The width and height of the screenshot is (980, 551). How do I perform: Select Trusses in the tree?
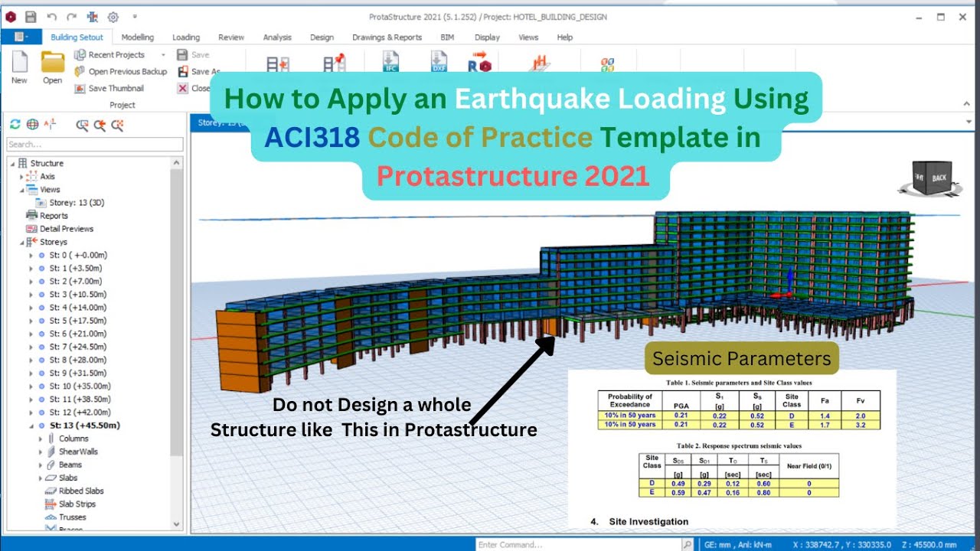point(67,517)
